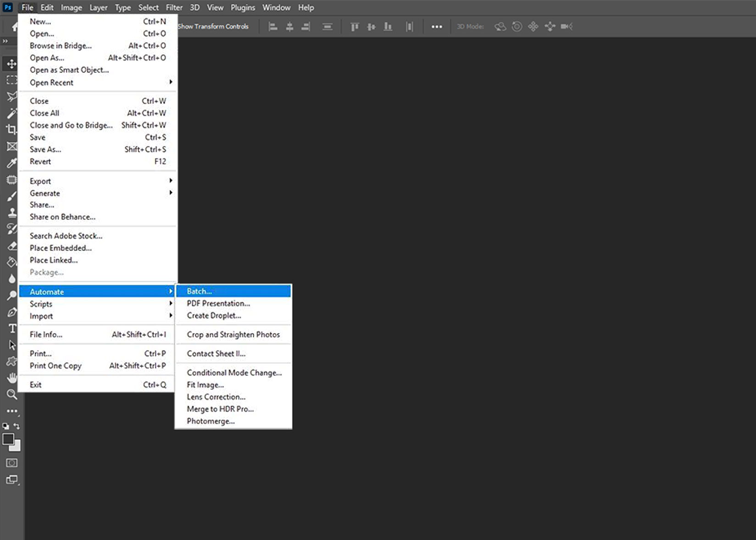
Task: Select the Rectangular Marquee tool
Action: (11, 80)
